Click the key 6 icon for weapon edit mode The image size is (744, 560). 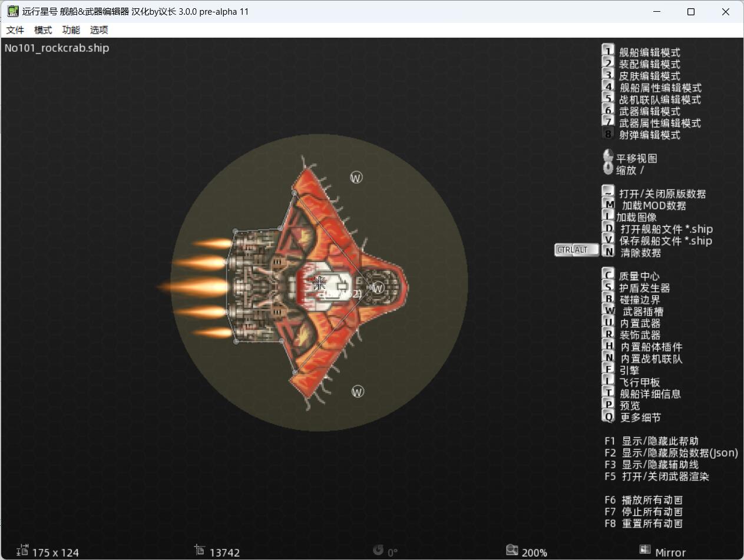point(608,110)
